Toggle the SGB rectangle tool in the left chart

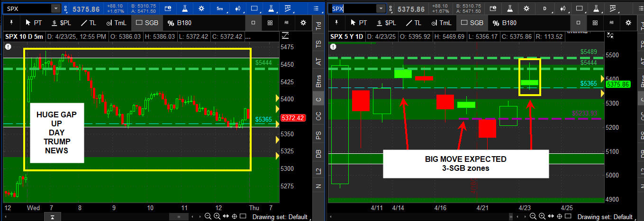[x=146, y=22]
